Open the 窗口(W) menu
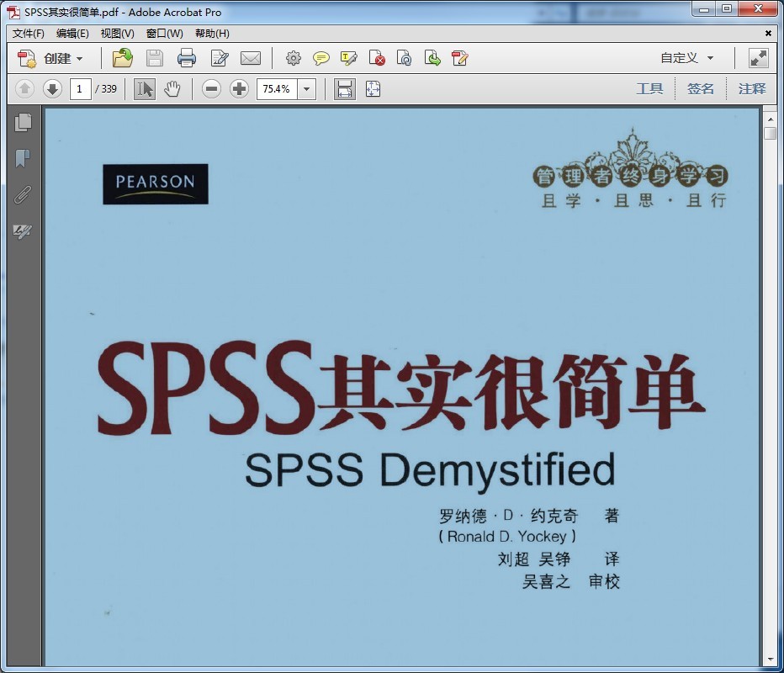The image size is (784, 673). point(165,33)
